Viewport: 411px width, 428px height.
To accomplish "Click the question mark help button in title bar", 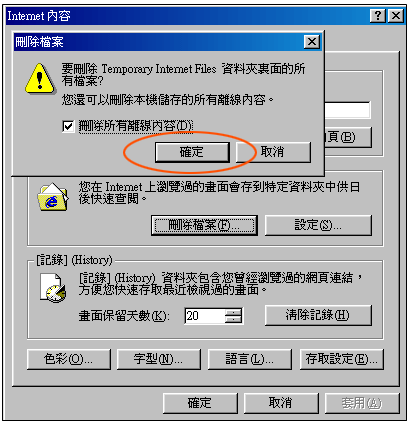I will 377,15.
